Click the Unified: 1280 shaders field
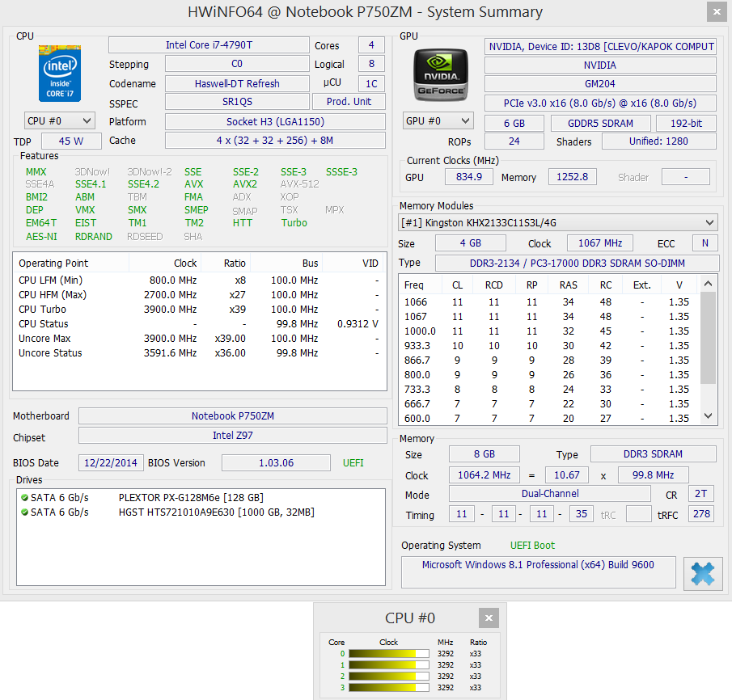Screen dimensions: 732x700 point(658,141)
